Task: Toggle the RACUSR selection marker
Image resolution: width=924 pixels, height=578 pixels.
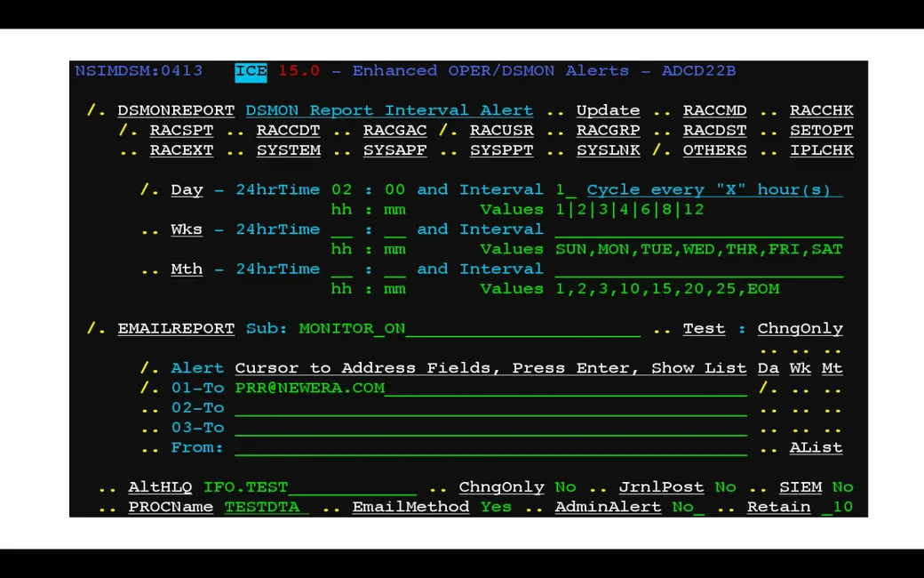Action: 448,131
